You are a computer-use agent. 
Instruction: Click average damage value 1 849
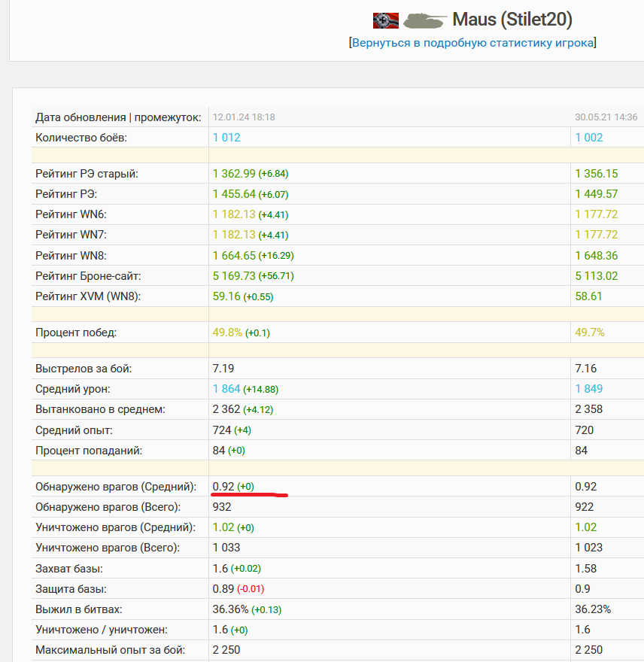[x=589, y=389]
